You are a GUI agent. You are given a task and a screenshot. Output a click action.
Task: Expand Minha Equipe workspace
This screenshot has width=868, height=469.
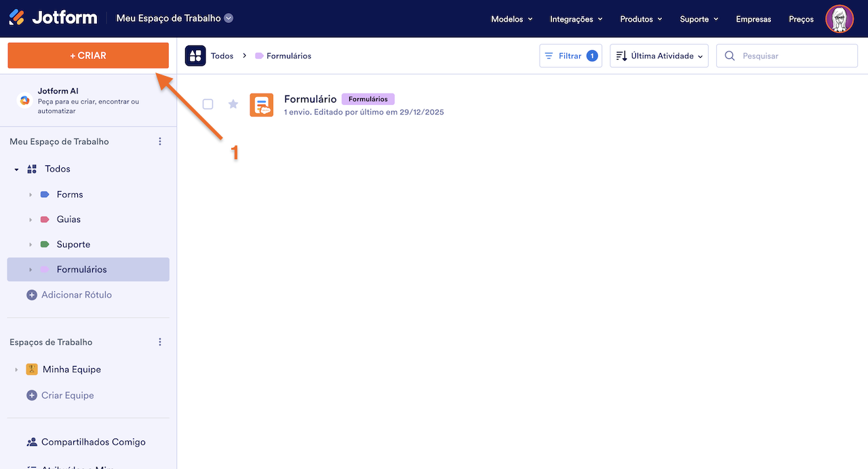point(16,370)
